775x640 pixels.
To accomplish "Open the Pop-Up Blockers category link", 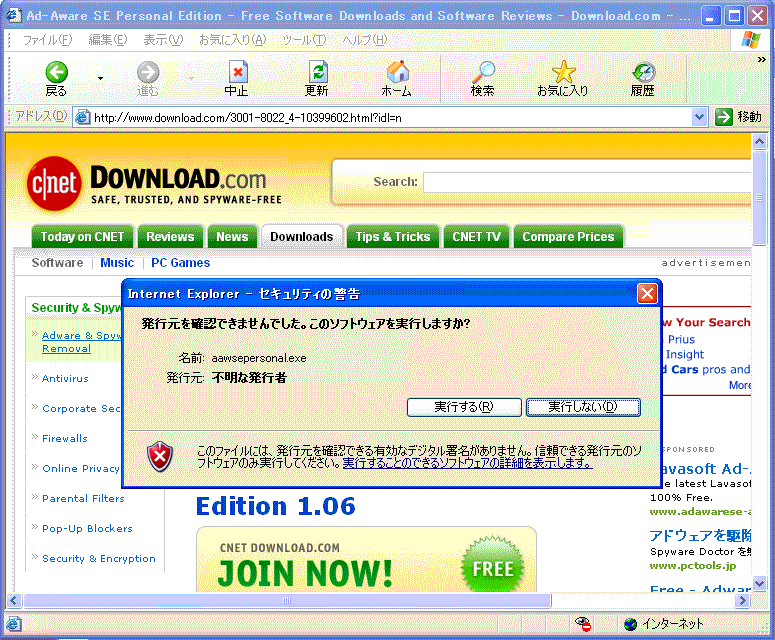I will point(87,529).
